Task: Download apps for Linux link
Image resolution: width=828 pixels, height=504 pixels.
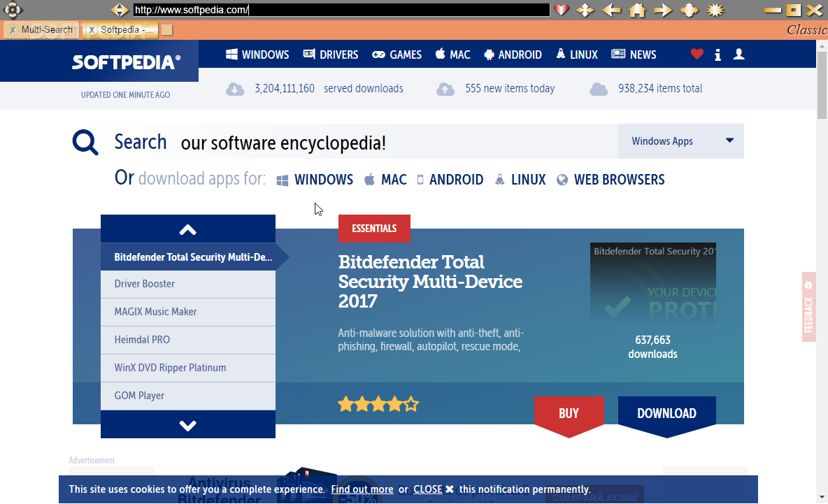Action: pyautogui.click(x=520, y=180)
